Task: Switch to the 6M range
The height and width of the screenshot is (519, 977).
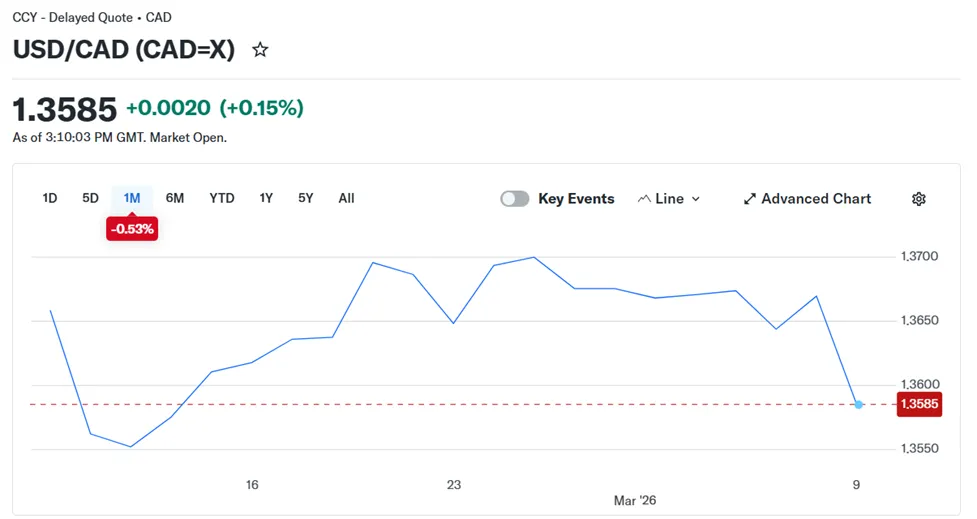Action: [x=175, y=198]
